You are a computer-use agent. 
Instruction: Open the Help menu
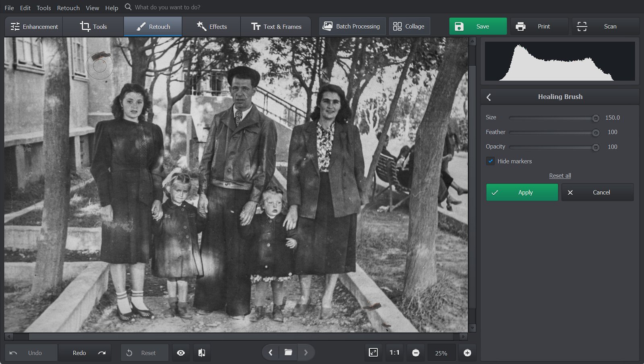(x=111, y=8)
